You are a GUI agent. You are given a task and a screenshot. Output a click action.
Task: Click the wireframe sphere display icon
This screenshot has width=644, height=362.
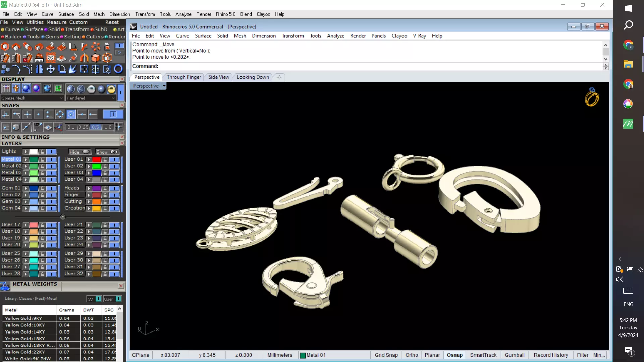pos(81,89)
